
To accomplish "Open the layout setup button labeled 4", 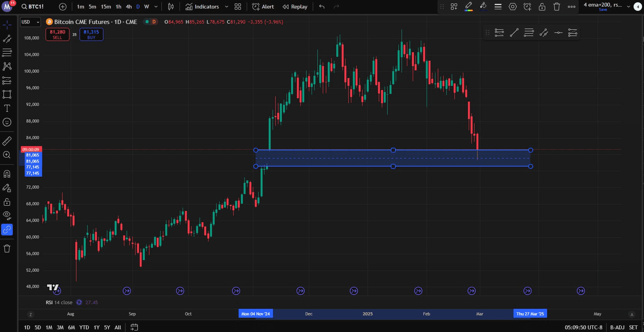I will 637,7.
